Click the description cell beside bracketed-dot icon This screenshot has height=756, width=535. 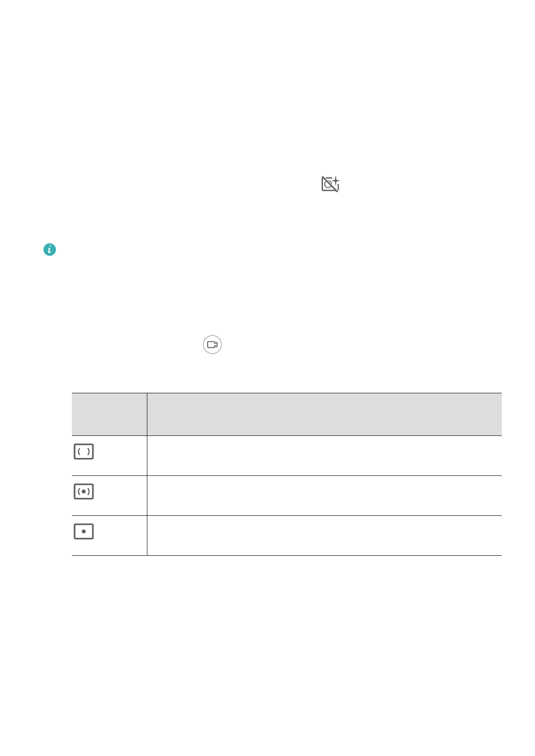coord(324,495)
